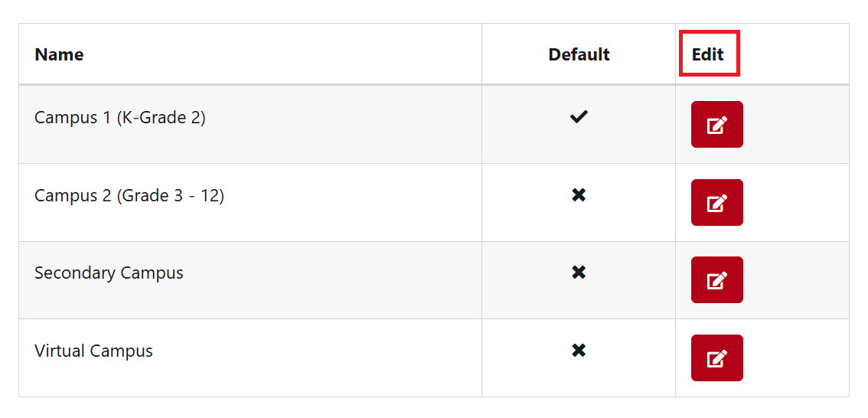
Task: Click the Default column header
Action: 579,54
